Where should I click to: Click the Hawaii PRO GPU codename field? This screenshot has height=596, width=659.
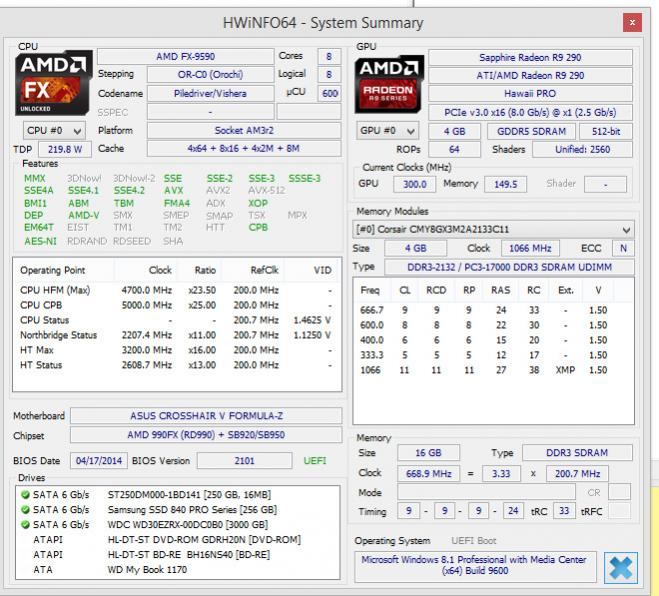tap(530, 93)
